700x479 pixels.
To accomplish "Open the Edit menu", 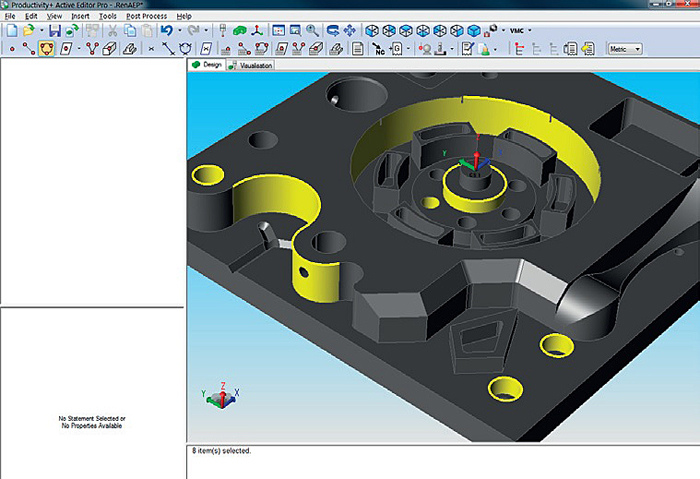I will pyautogui.click(x=31, y=16).
